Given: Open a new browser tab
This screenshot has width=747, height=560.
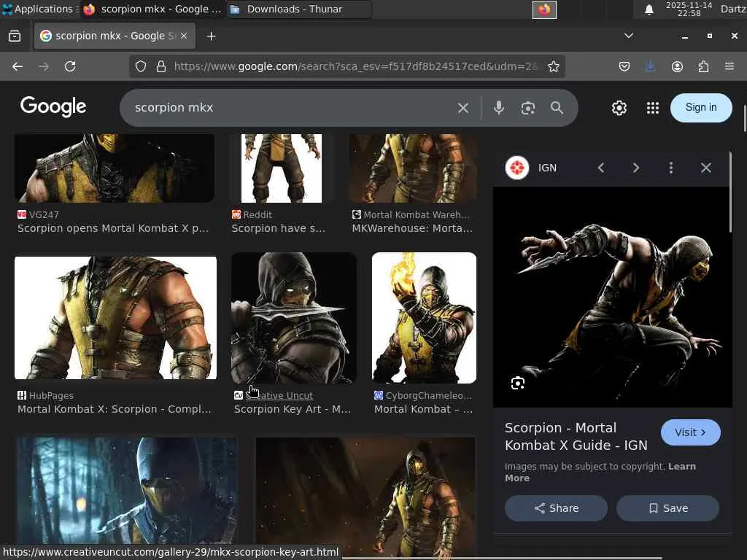Looking at the screenshot, I should point(211,36).
